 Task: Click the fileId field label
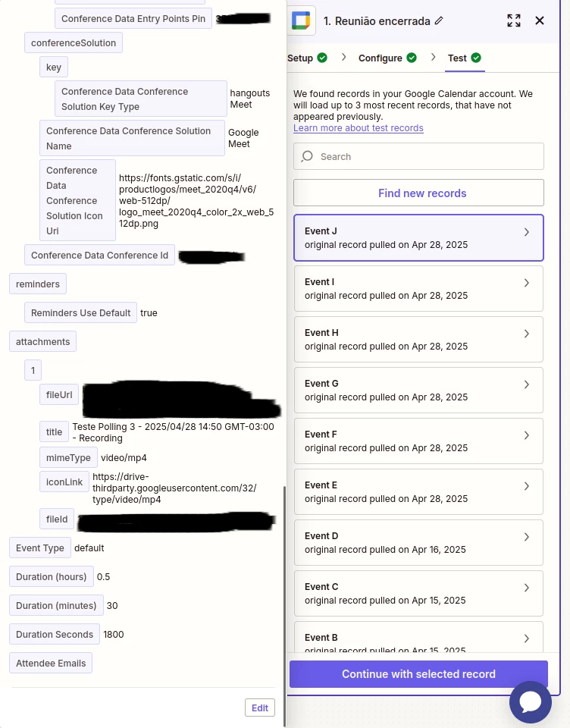point(57,519)
